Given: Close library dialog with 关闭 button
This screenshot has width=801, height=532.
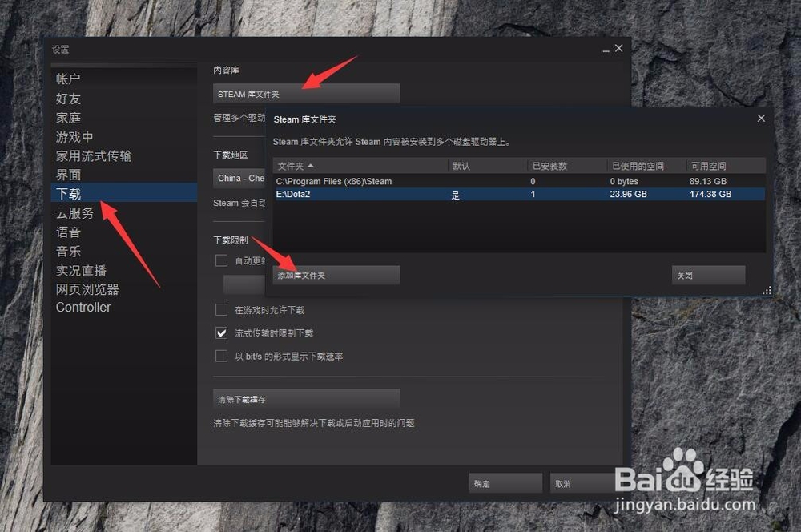Looking at the screenshot, I should [x=708, y=275].
